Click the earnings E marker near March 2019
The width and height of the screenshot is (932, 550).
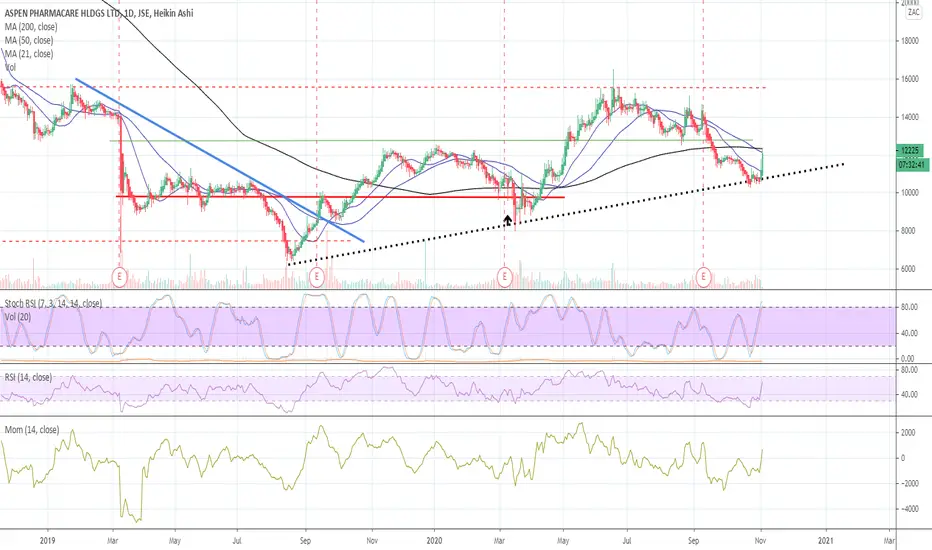(120, 276)
